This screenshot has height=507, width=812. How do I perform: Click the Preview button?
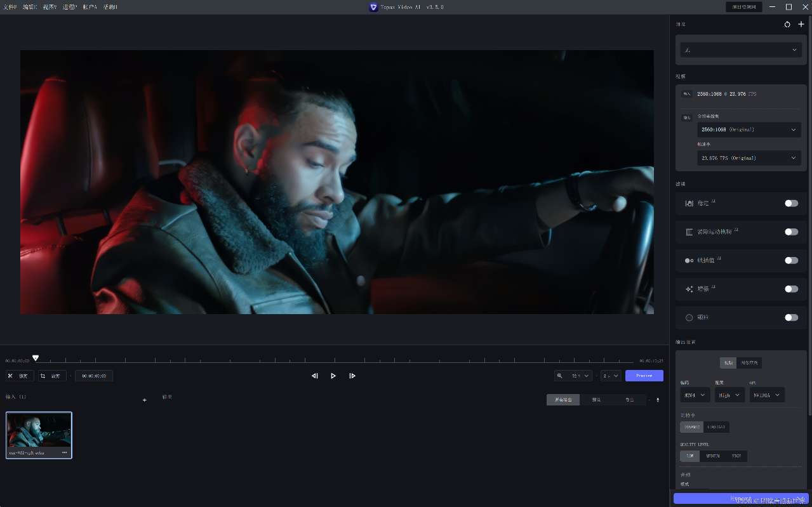[644, 376]
